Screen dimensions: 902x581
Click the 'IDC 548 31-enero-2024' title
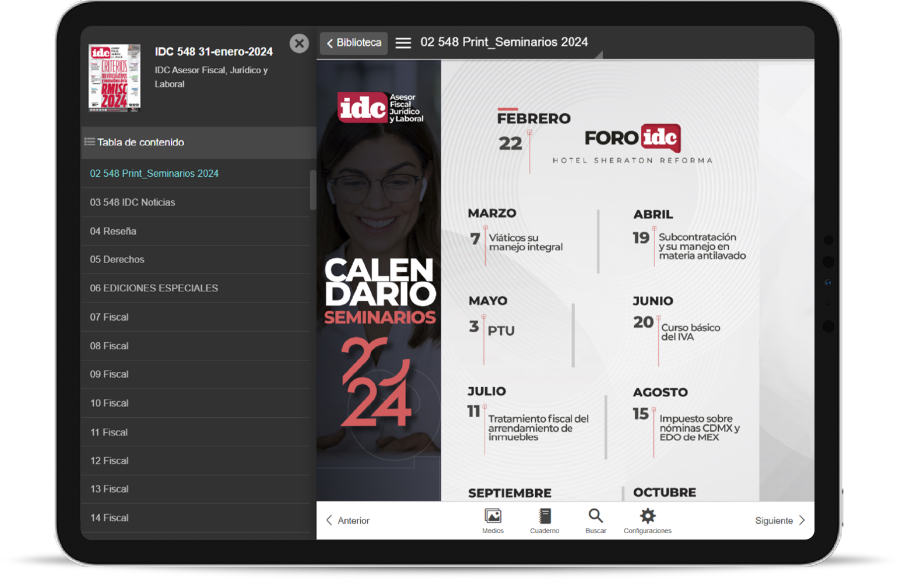click(213, 52)
